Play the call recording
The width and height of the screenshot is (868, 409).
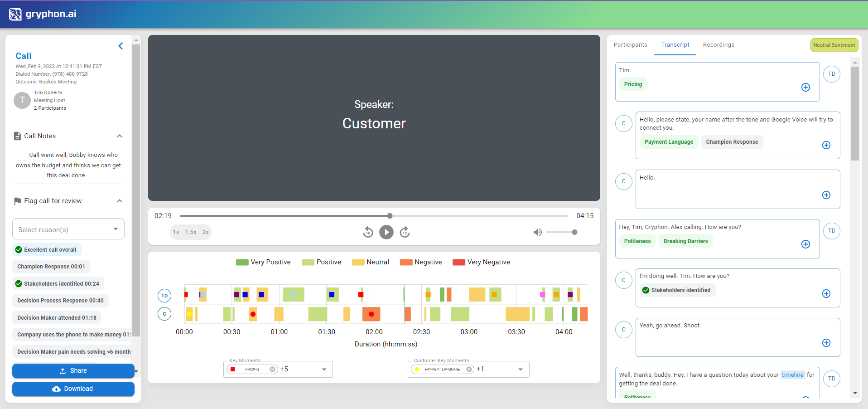click(x=386, y=232)
